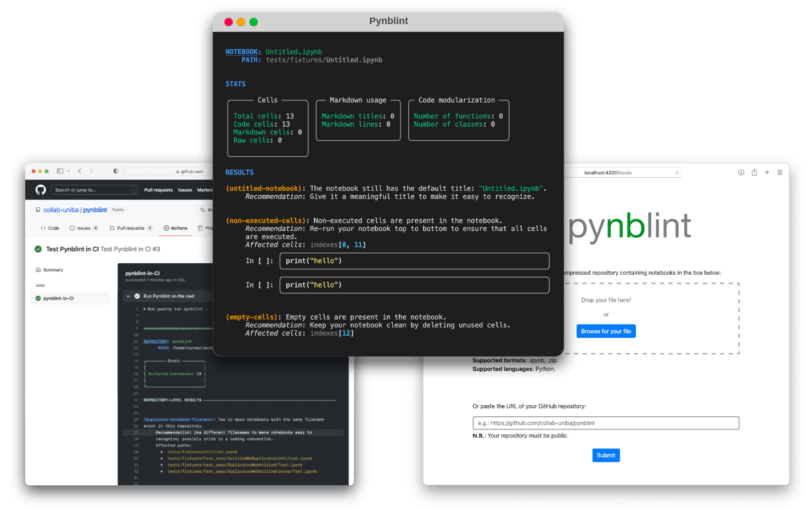Viewport: 812px width, 510px height.
Task: Go forward in the GitHub browser window
Action: click(x=91, y=171)
